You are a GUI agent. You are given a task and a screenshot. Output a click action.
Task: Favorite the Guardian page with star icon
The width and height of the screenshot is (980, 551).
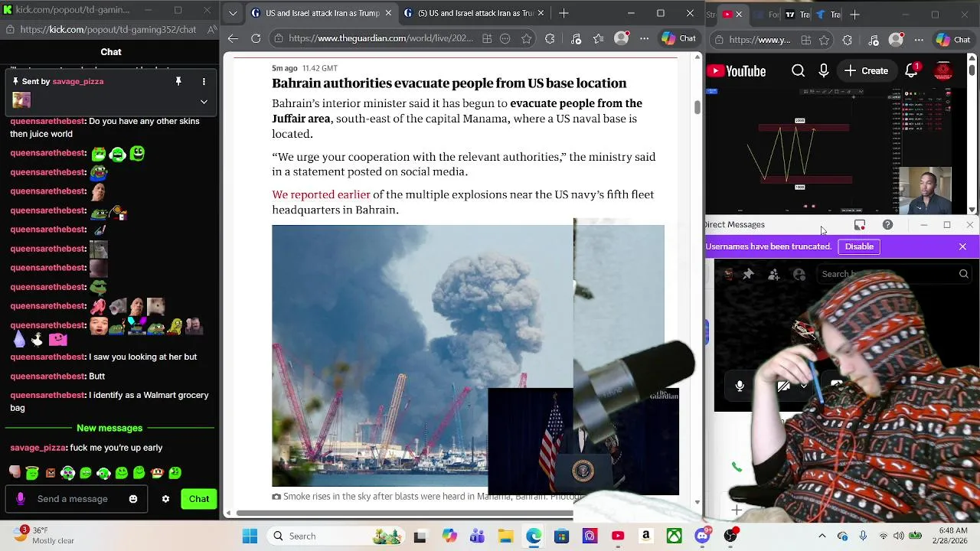click(526, 38)
